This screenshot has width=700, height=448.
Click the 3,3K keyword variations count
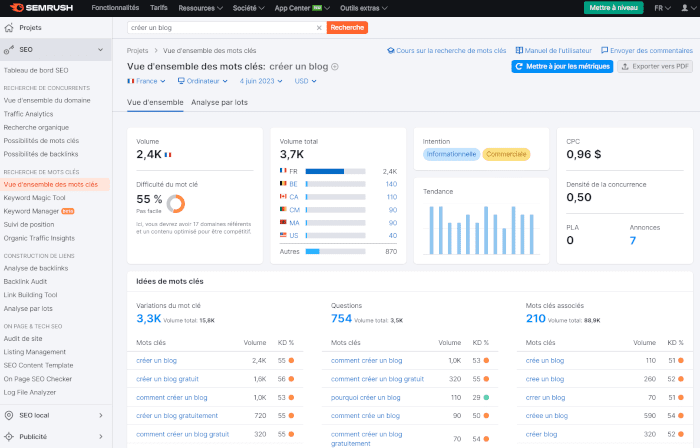pos(148,319)
